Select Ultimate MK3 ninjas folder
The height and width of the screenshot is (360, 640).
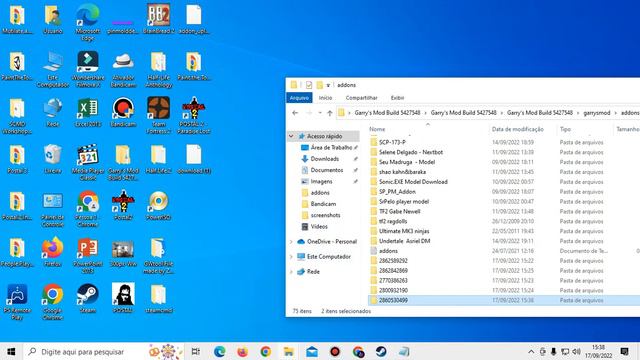pos(404,231)
